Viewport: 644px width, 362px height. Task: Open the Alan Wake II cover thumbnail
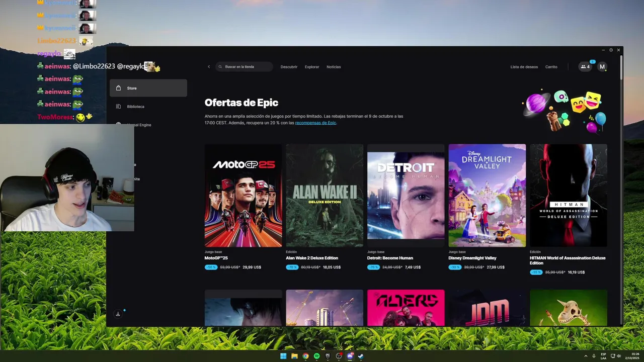pos(325,196)
